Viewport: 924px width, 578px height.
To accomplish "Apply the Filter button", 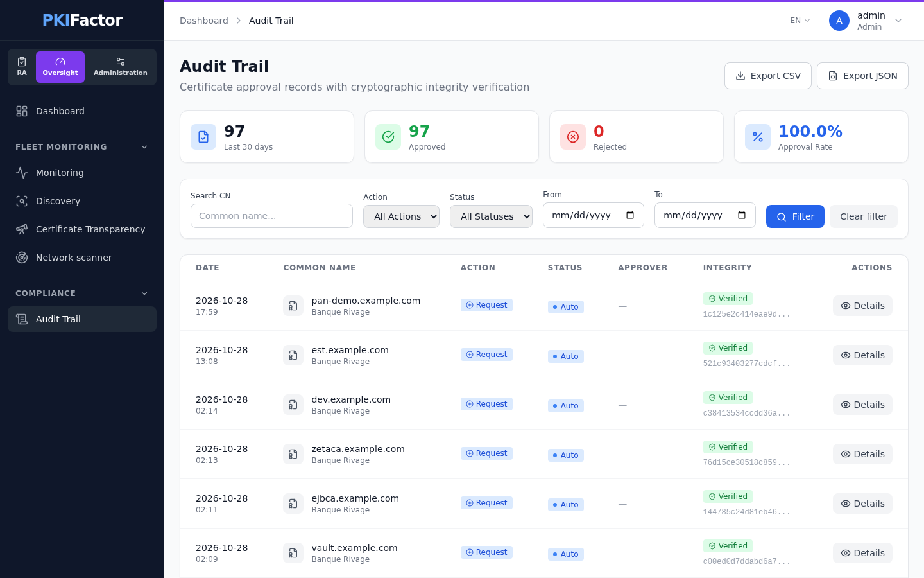I will click(795, 216).
